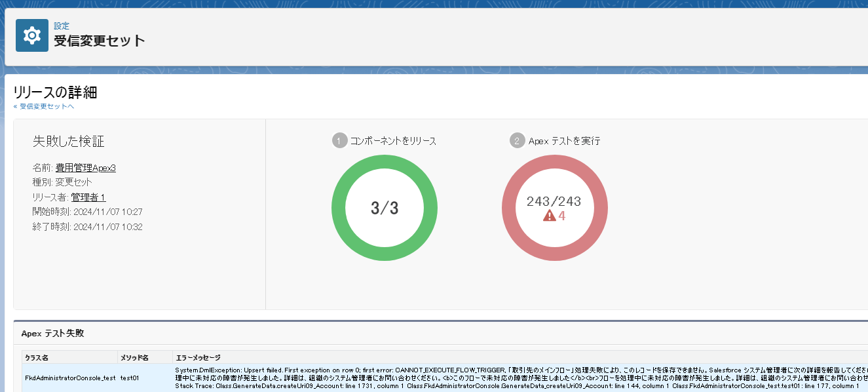Go back via « 受信変更セットへ link

coord(43,106)
